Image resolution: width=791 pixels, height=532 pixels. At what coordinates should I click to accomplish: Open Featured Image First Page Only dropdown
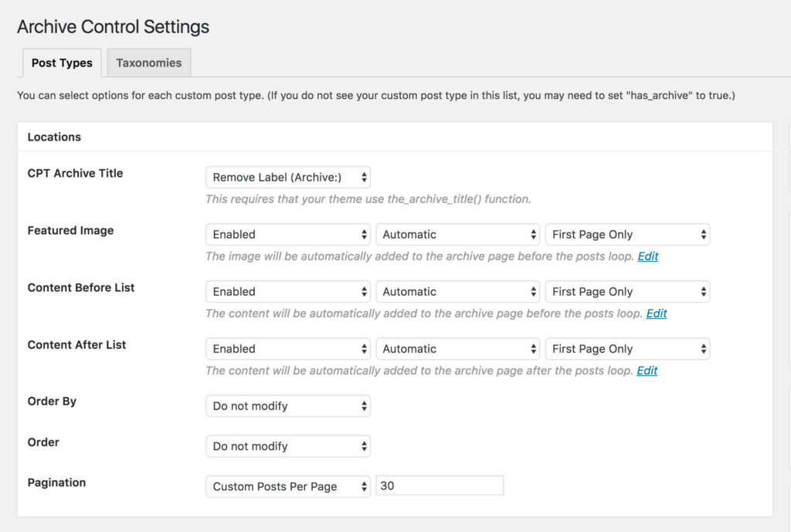tap(627, 235)
